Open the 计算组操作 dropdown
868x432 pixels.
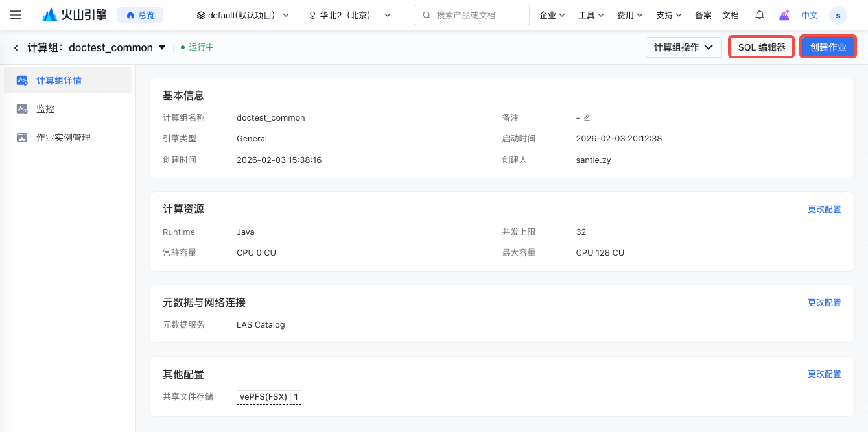[684, 47]
